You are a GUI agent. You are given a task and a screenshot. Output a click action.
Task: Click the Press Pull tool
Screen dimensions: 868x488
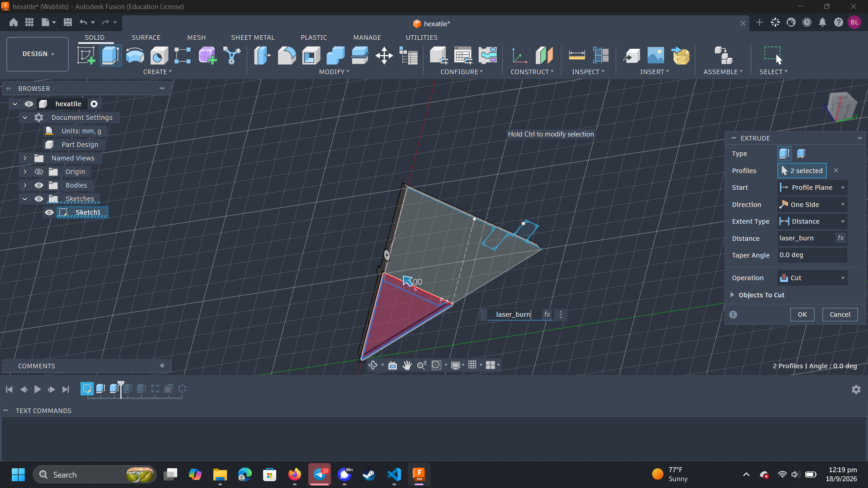(262, 56)
